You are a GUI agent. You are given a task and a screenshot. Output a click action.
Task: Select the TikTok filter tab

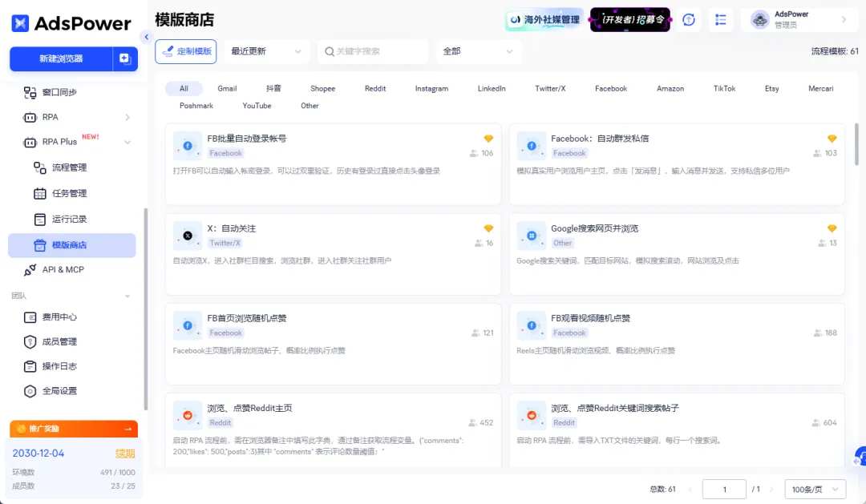point(723,88)
